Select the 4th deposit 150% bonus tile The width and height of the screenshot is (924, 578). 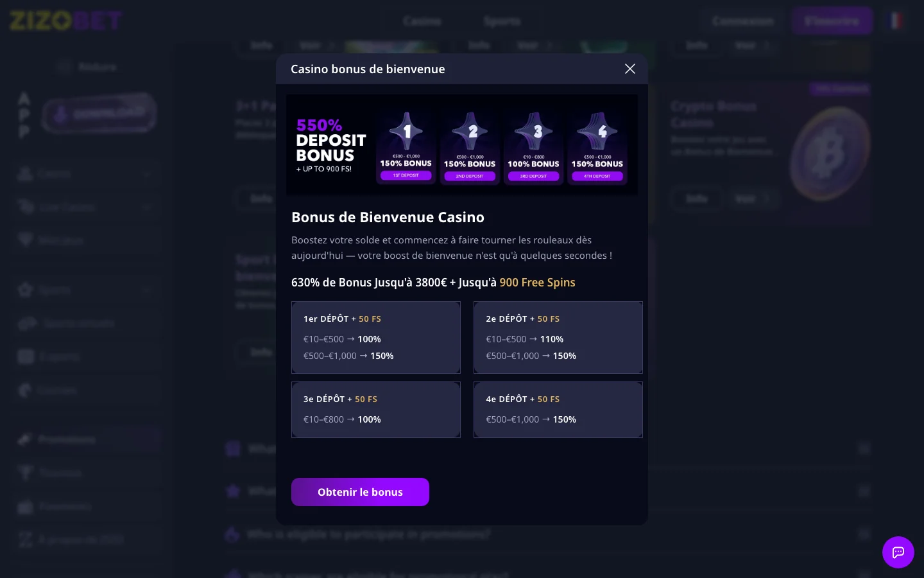[597, 146]
